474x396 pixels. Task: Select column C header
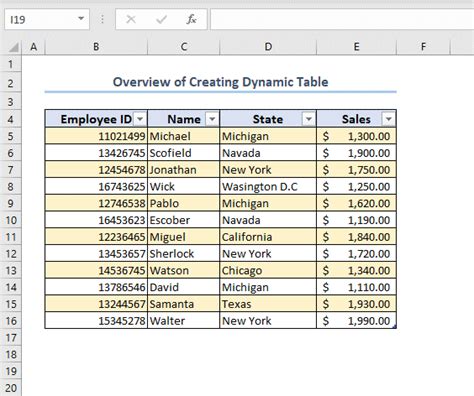click(x=184, y=47)
